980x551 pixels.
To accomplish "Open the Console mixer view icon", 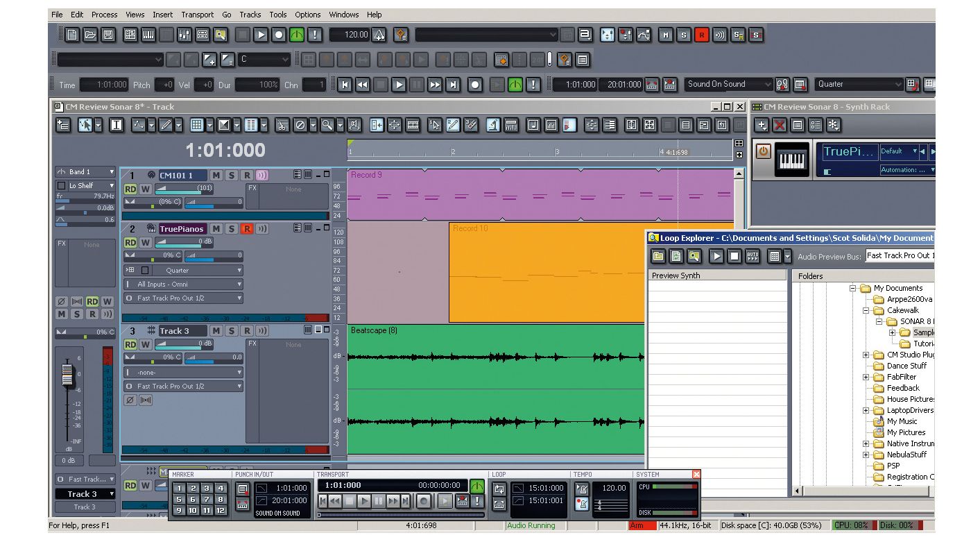I will click(x=184, y=34).
